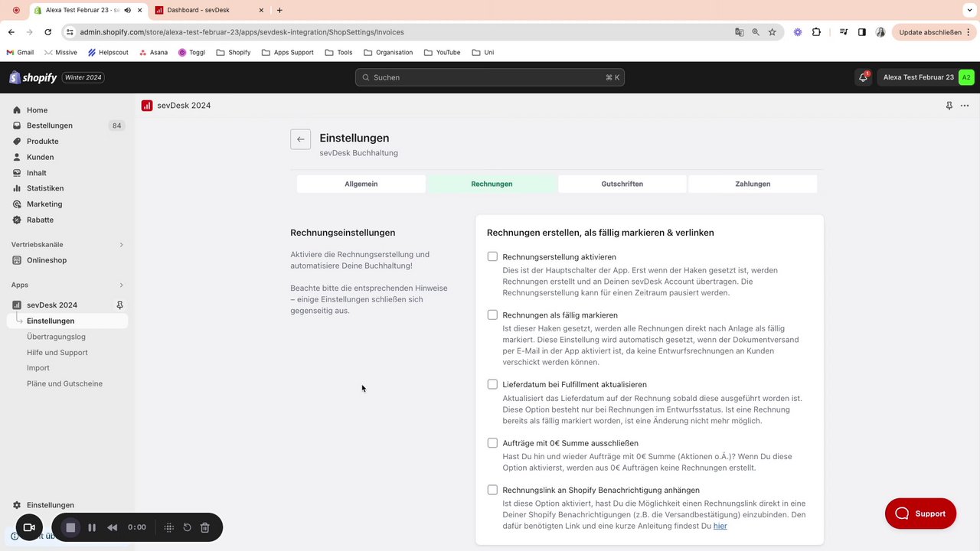Open three-dot menu in app header

tap(965, 106)
